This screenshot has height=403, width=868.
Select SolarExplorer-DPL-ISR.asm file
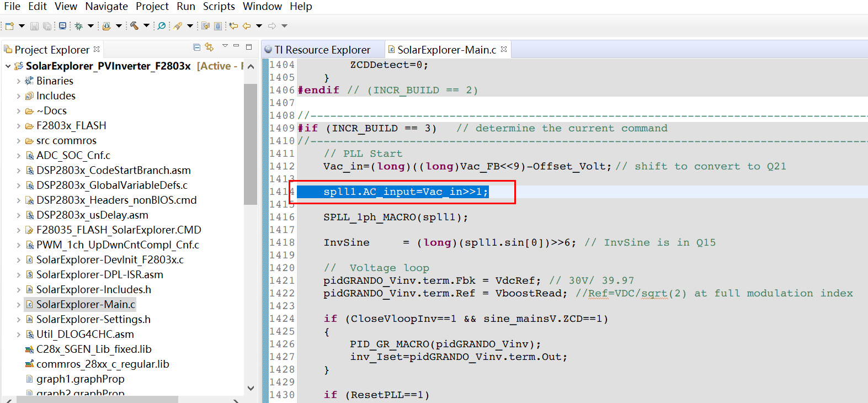(99, 275)
